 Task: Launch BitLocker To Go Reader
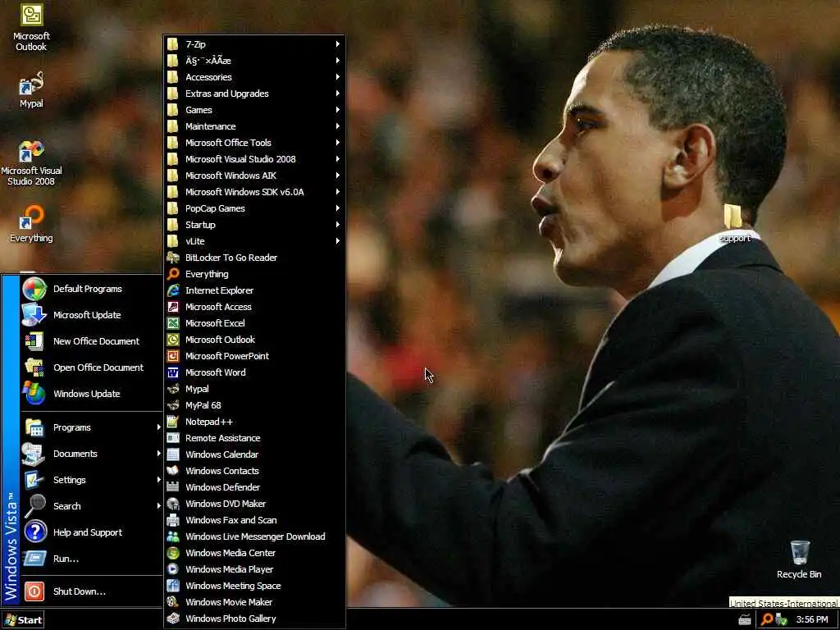(254, 258)
